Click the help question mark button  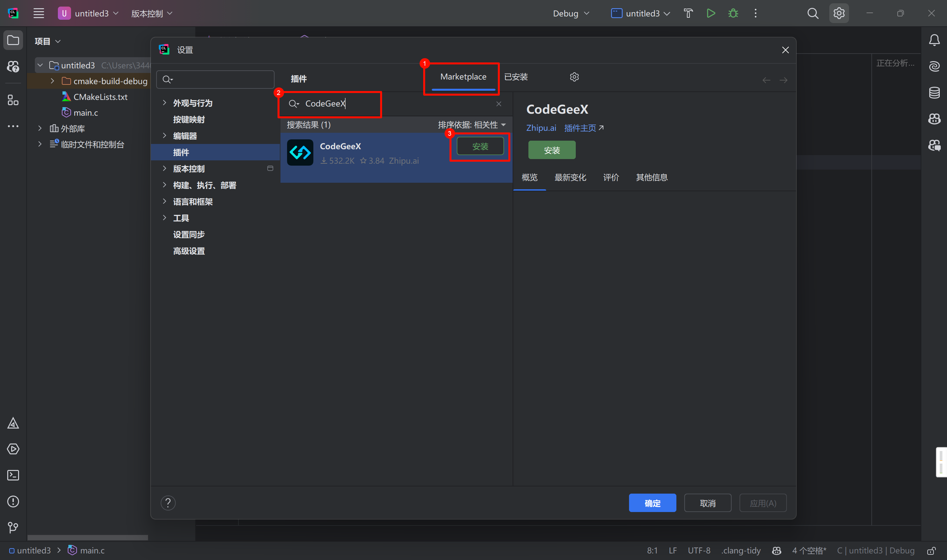[x=168, y=503]
